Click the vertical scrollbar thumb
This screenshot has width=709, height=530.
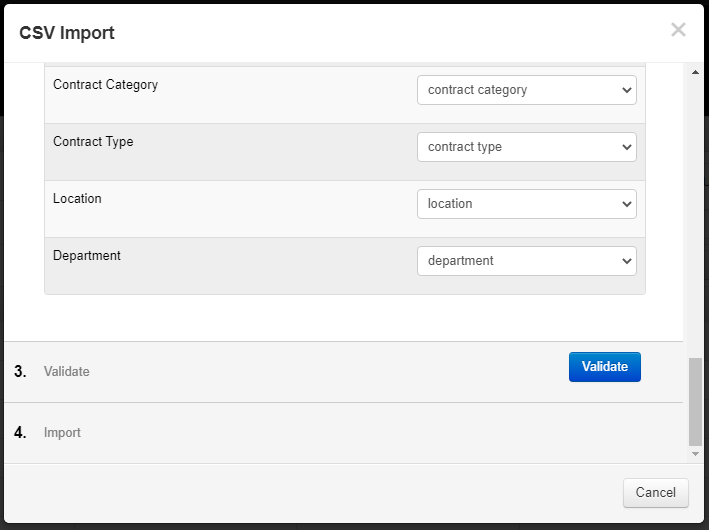695,402
